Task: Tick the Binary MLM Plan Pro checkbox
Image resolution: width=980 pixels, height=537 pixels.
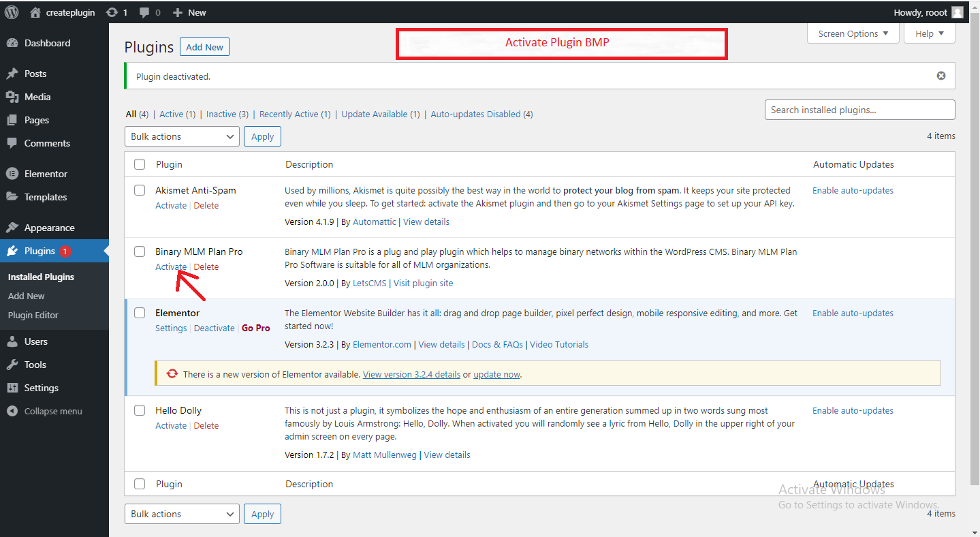Action: click(x=140, y=251)
